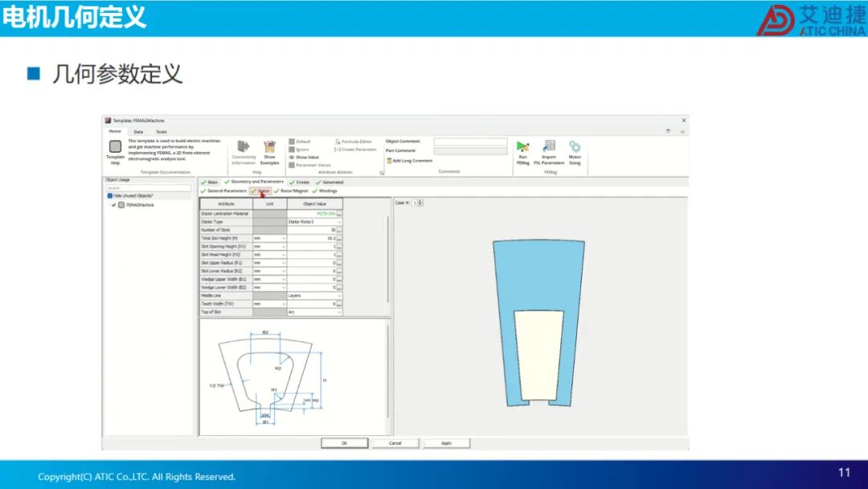This screenshot has width=868, height=489.
Task: Select General Parameters sub-tab
Action: [224, 191]
